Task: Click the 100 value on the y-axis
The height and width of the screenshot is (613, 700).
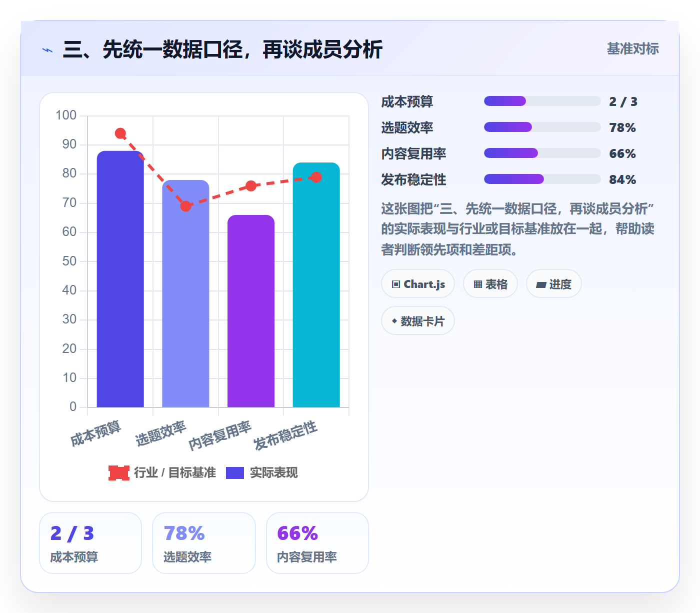Action: [x=66, y=115]
